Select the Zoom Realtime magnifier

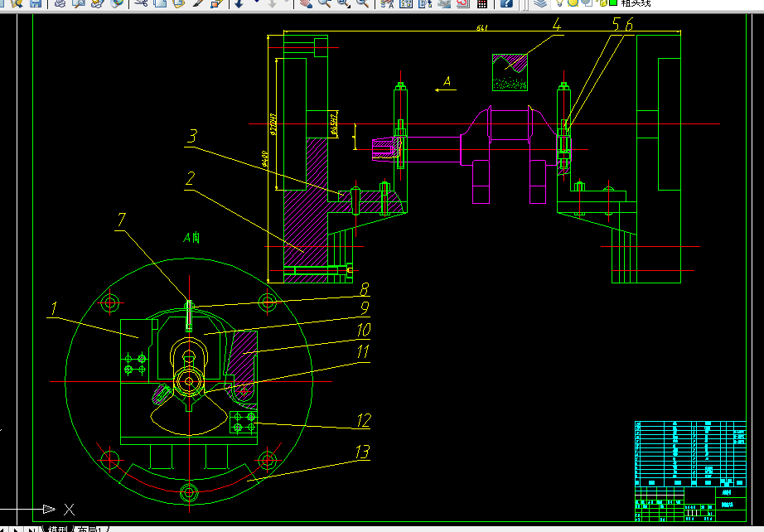click(x=325, y=3)
